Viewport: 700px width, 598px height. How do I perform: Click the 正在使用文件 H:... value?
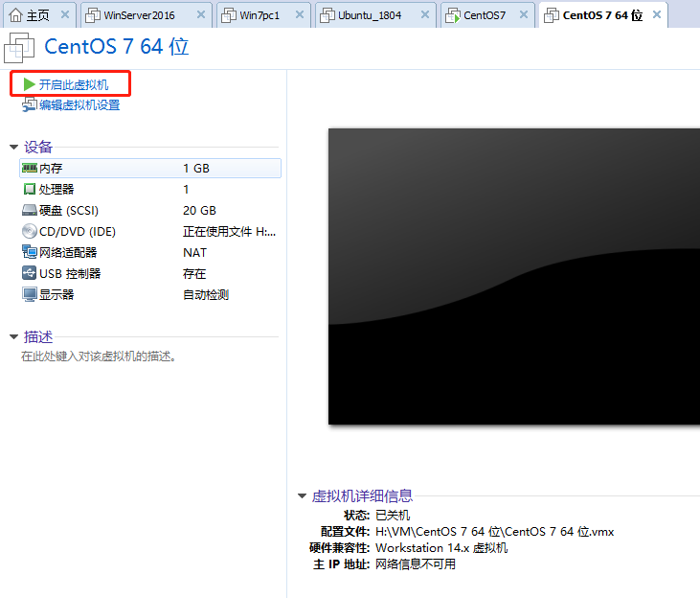pos(230,231)
